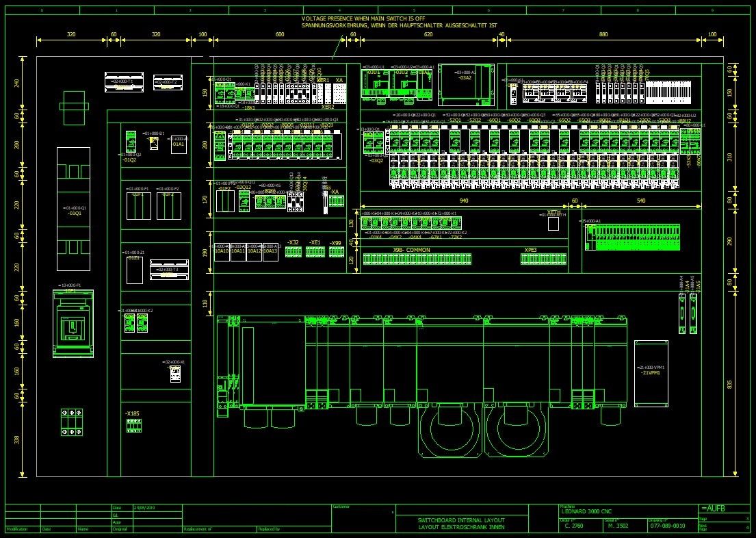
Task: Click the 02+000-T1 transformer symbol
Action: [123, 81]
